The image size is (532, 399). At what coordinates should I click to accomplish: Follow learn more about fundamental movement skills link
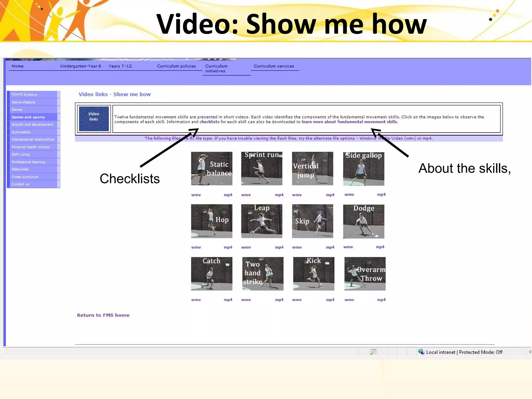[x=349, y=122]
